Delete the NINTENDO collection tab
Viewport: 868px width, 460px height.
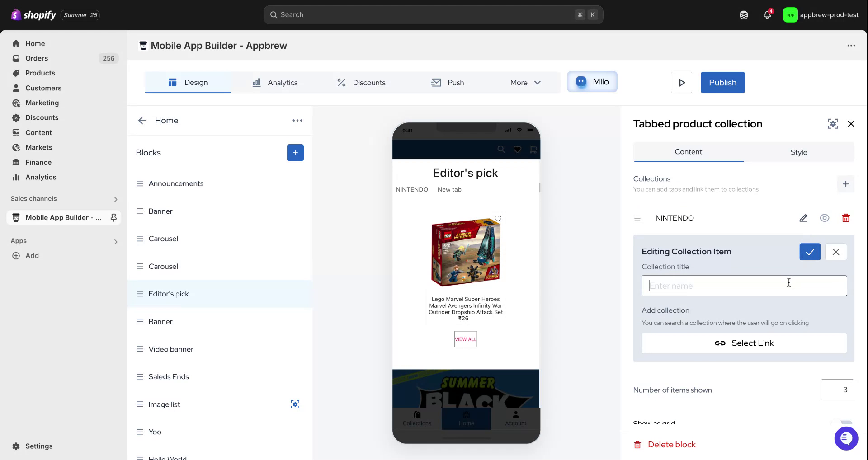coord(845,218)
